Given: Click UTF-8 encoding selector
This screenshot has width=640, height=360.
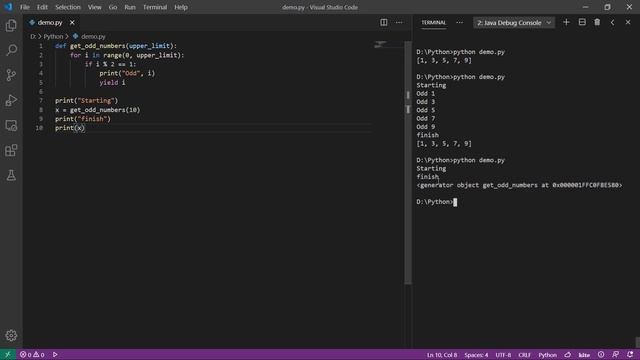Looking at the screenshot, I should click(503, 355).
